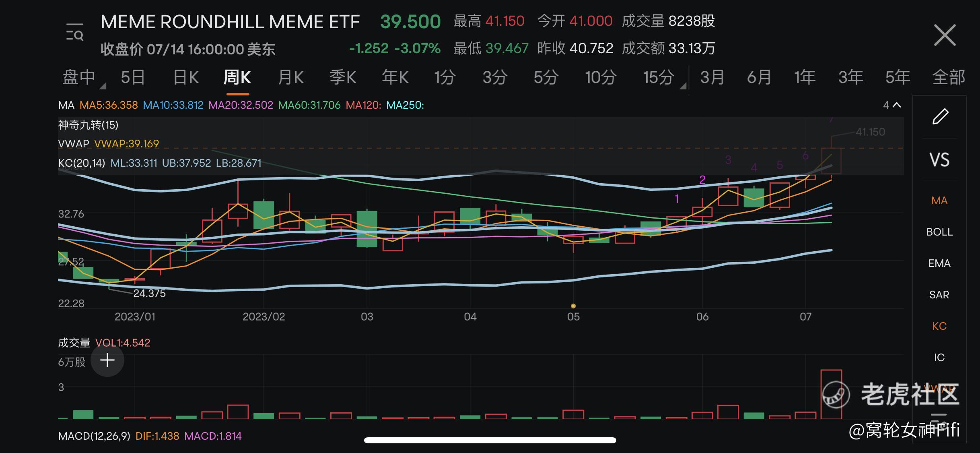Toggle the BOLL indicator overlay

pyautogui.click(x=939, y=232)
